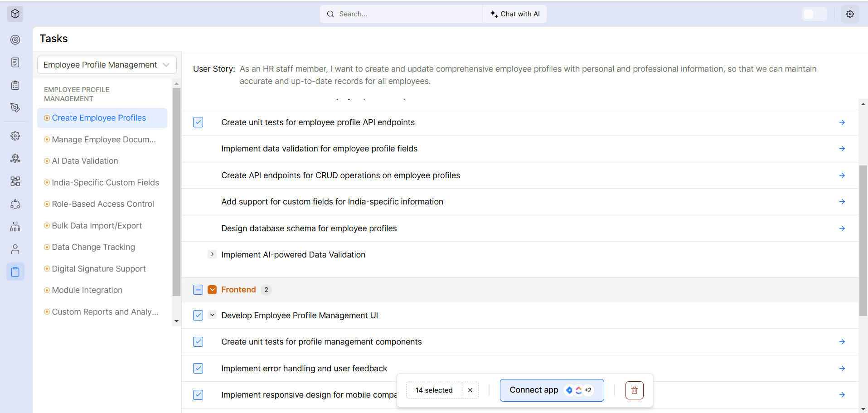The image size is (868, 413).
Task: Expand Implement AI-powered Data Validation
Action: tap(212, 254)
